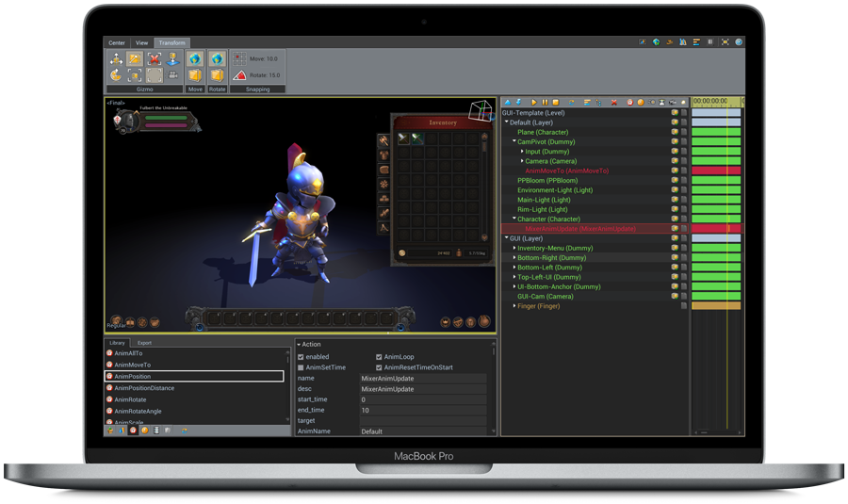The image size is (848, 504).
Task: Collapse the Default (Layer) node
Action: click(507, 122)
